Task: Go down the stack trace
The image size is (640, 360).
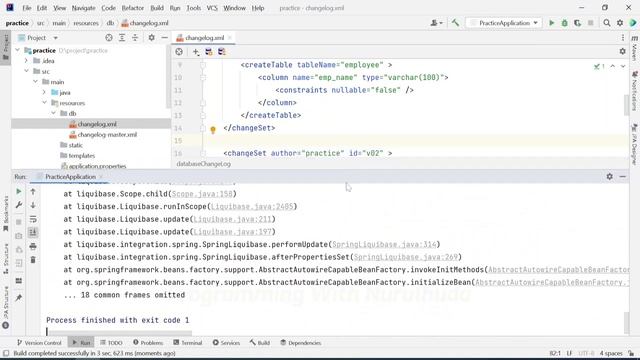Action: pos(33,205)
